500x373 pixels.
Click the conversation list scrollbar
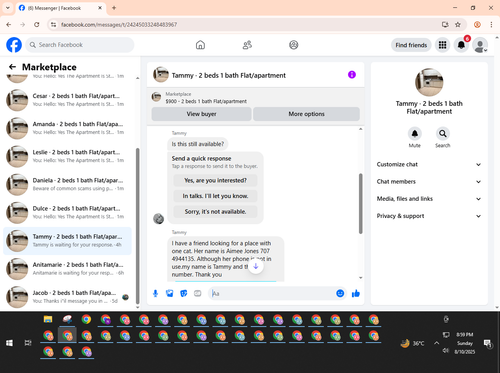(x=137, y=227)
